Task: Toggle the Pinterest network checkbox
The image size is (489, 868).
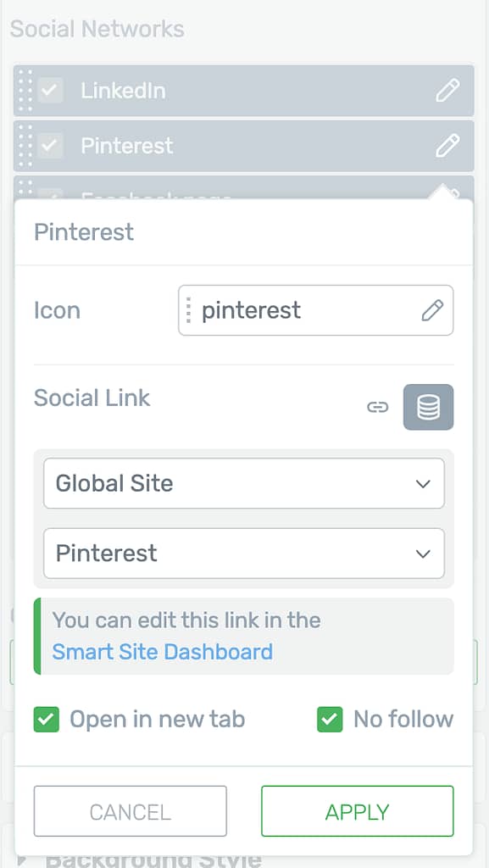Action: coord(50,146)
